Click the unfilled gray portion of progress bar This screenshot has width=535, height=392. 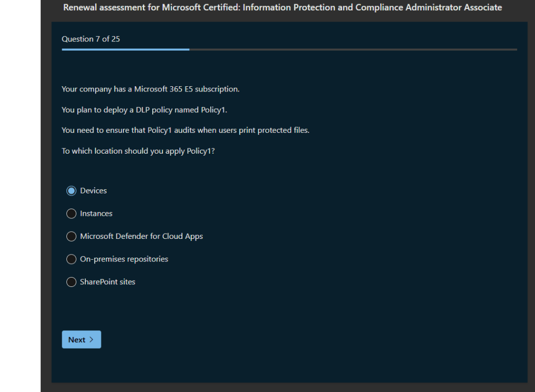(353, 50)
